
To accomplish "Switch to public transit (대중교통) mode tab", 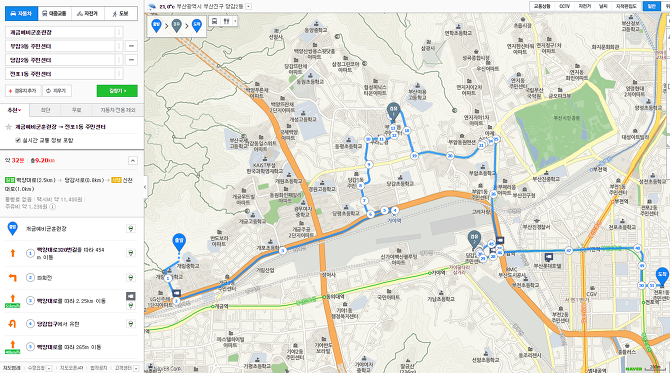I will [55, 14].
